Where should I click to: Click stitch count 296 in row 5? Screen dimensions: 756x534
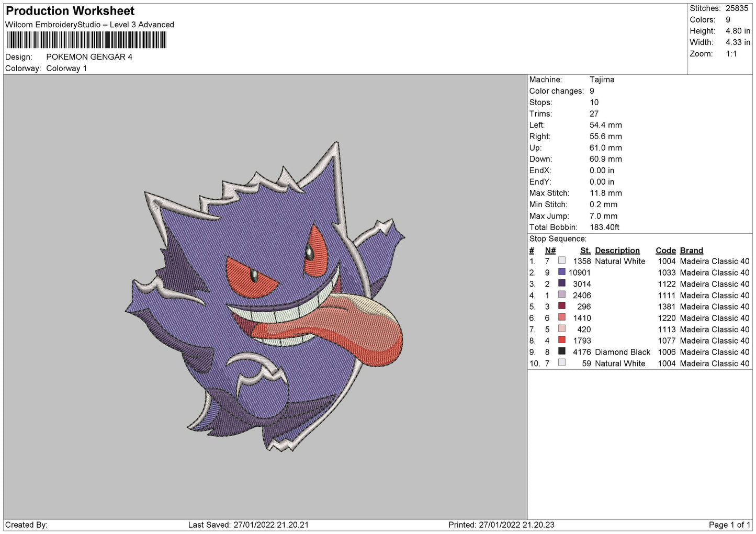pyautogui.click(x=584, y=306)
